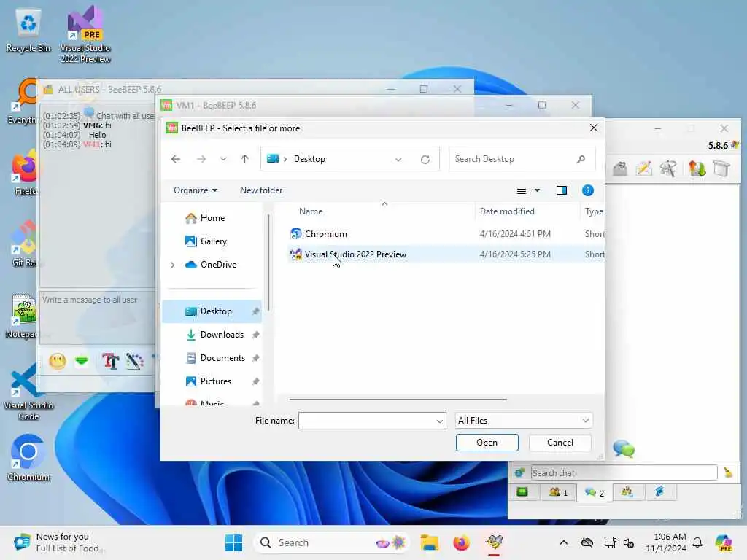Image resolution: width=747 pixels, height=560 pixels.
Task: Select Desktop in the navigation pane
Action: [x=212, y=311]
